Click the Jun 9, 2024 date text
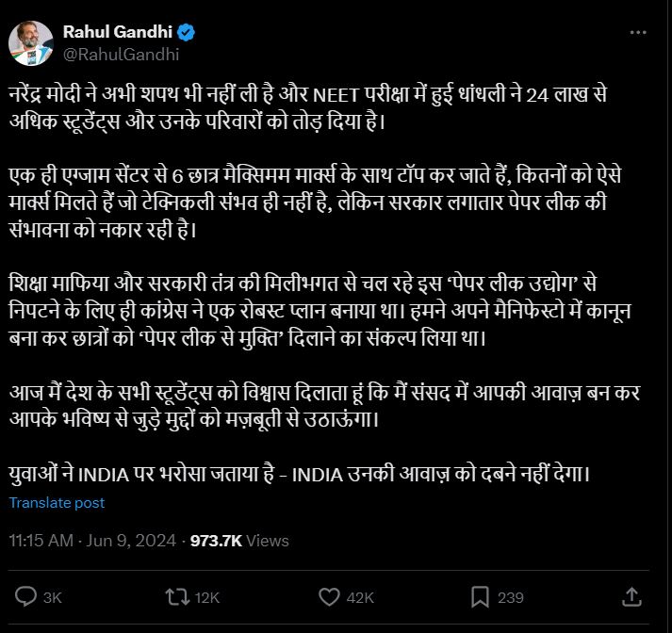This screenshot has width=672, height=633. tap(134, 541)
